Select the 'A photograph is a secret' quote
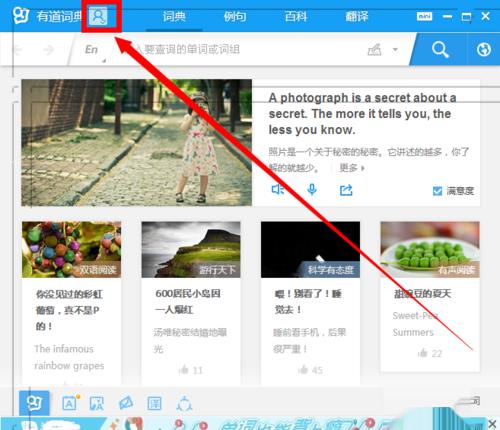The height and width of the screenshot is (430, 500). coord(362,114)
